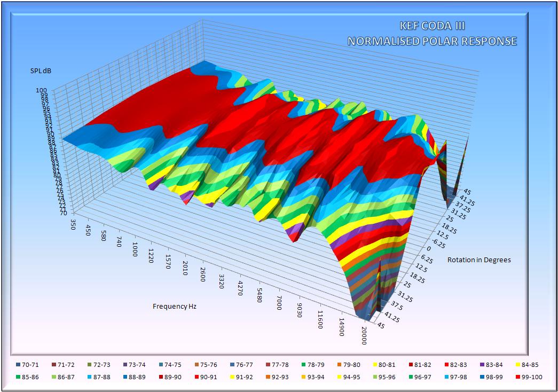
Task: Click the 0 degrees rotation axis label
Action: click(x=429, y=249)
